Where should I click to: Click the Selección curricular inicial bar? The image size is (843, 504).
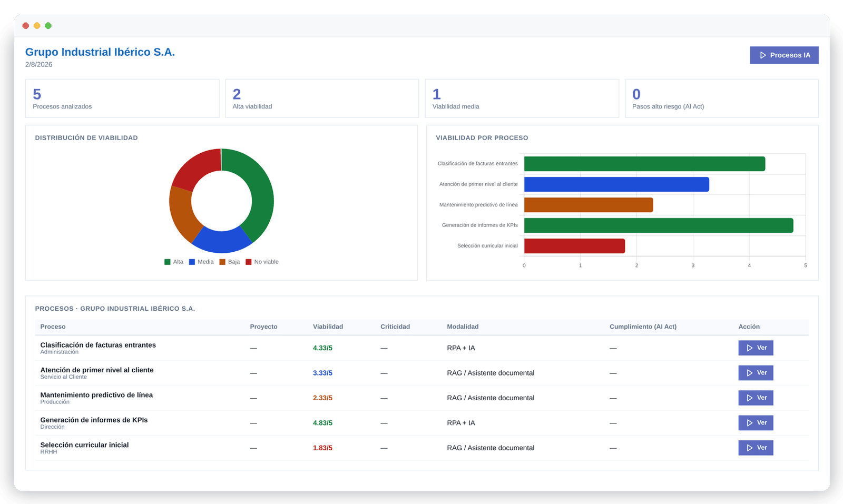coord(574,246)
